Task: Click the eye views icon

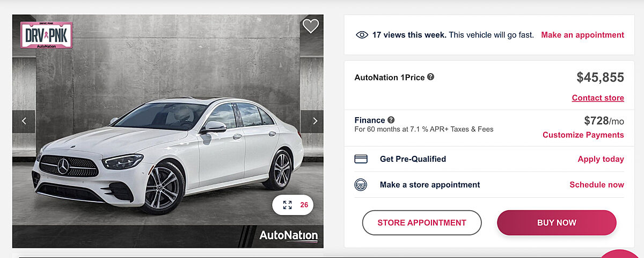Action: pyautogui.click(x=362, y=35)
